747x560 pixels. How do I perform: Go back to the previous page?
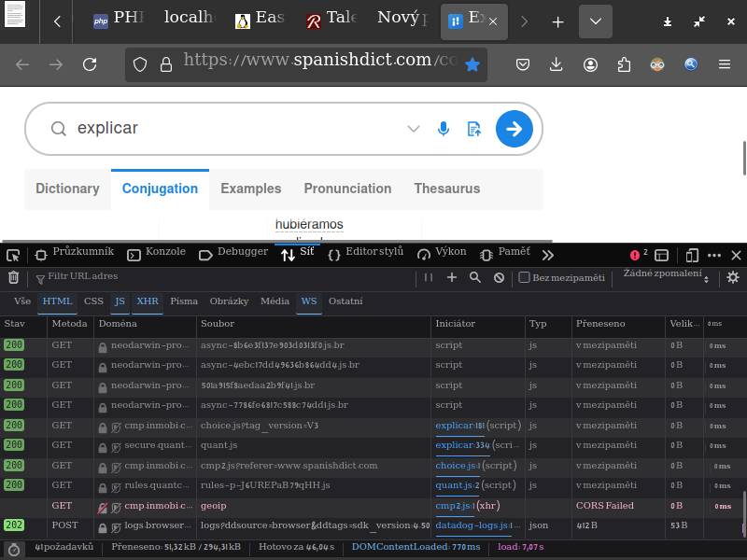click(x=22, y=64)
